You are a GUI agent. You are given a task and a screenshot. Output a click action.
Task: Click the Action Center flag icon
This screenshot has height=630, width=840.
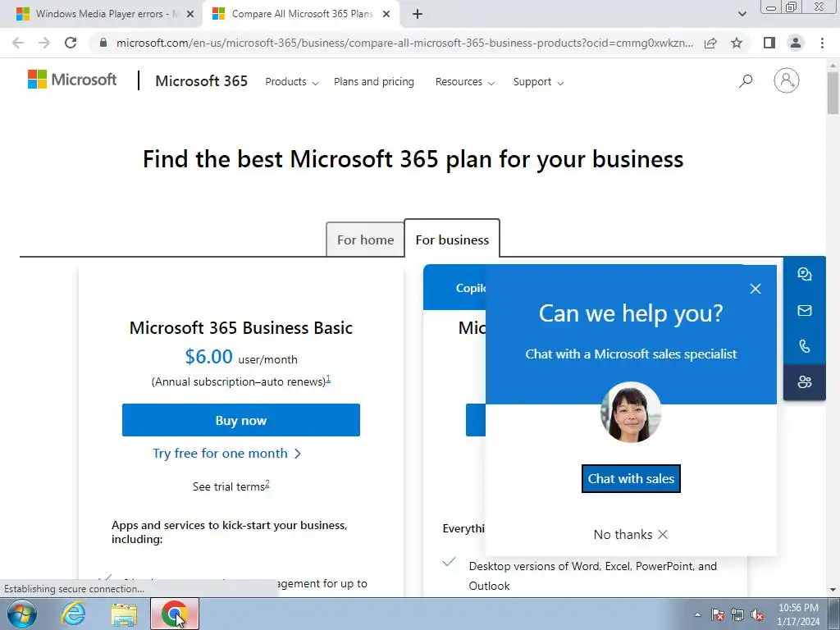tap(718, 614)
